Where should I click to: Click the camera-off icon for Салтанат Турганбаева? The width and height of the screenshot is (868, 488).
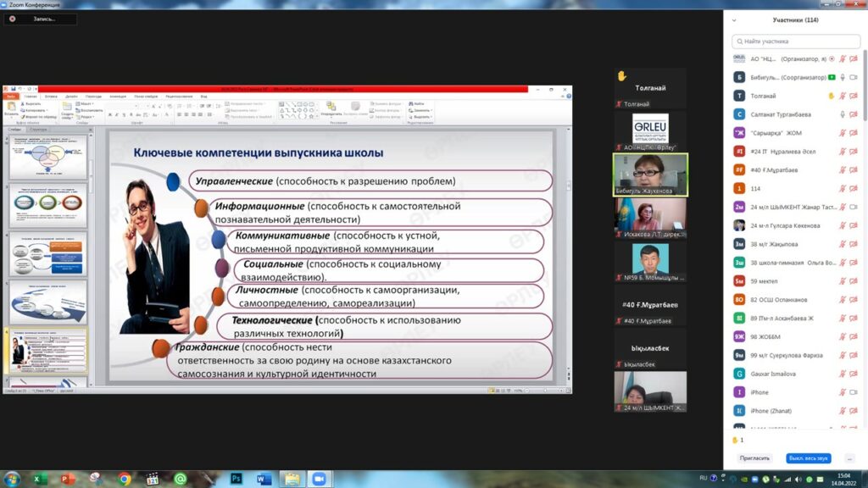click(x=854, y=114)
